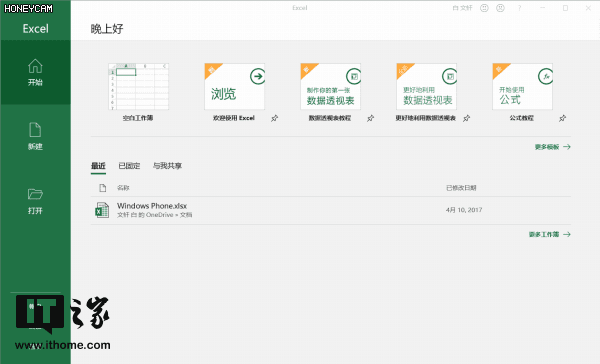This screenshot has width=600, height=364.
Task: Create a 空白工作簿 blank workbook
Action: [x=138, y=87]
